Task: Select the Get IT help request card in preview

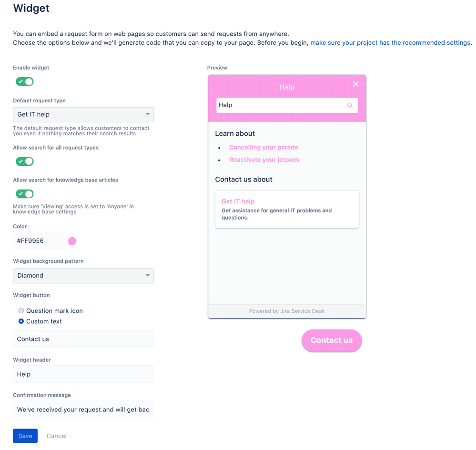Action: pos(287,209)
